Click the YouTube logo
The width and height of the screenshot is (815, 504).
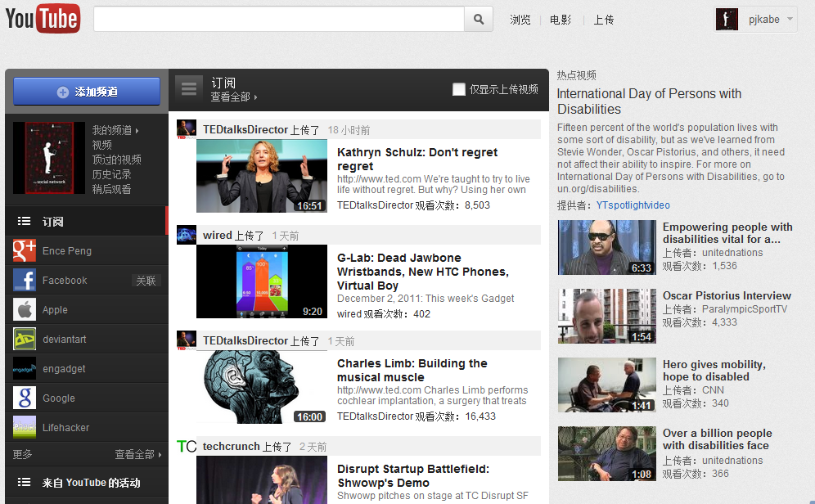click(x=43, y=19)
